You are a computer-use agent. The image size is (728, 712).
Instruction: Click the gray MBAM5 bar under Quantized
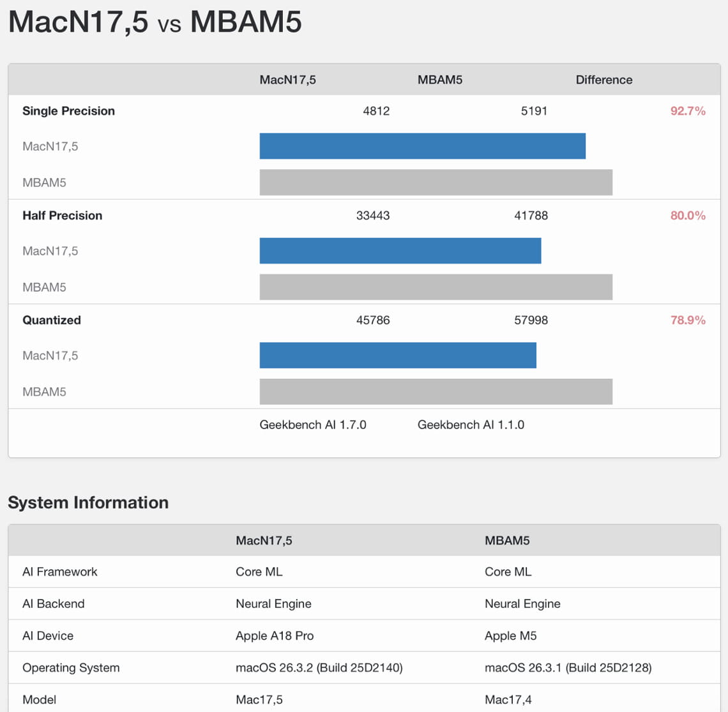coord(436,391)
